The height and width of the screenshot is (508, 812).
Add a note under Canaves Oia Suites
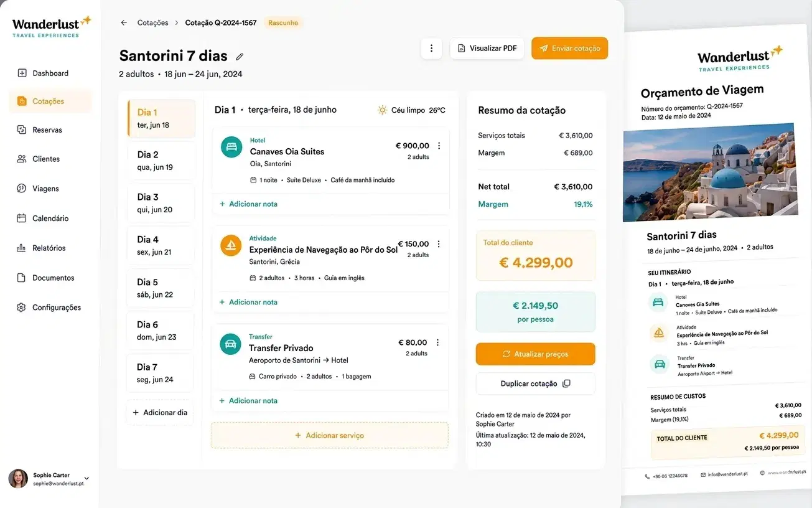pyautogui.click(x=248, y=204)
